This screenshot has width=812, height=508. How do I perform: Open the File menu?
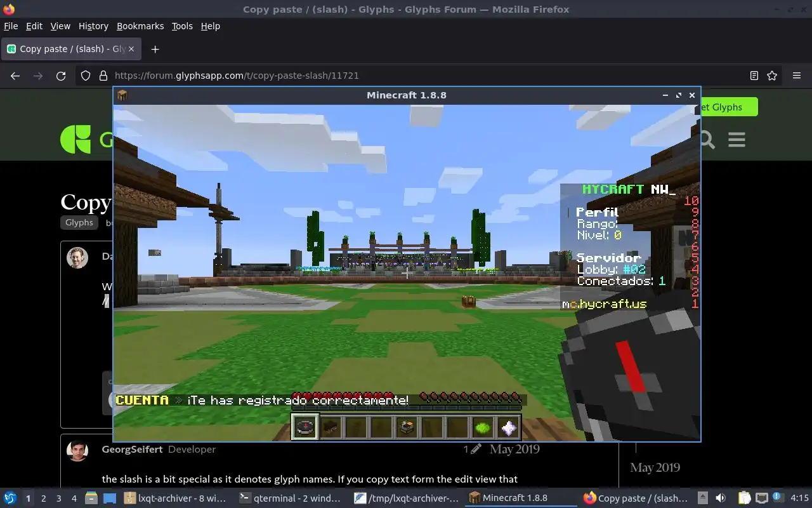click(x=11, y=26)
